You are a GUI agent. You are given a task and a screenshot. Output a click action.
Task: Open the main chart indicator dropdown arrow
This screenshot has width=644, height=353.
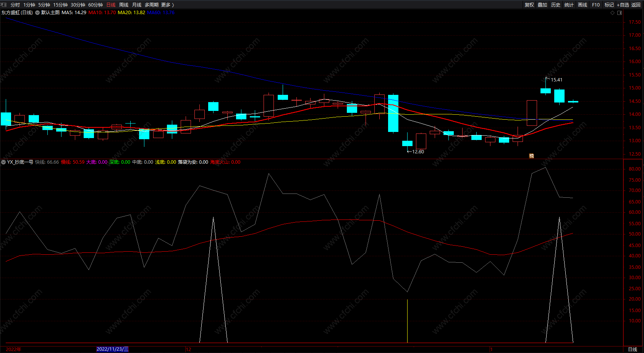click(x=37, y=13)
